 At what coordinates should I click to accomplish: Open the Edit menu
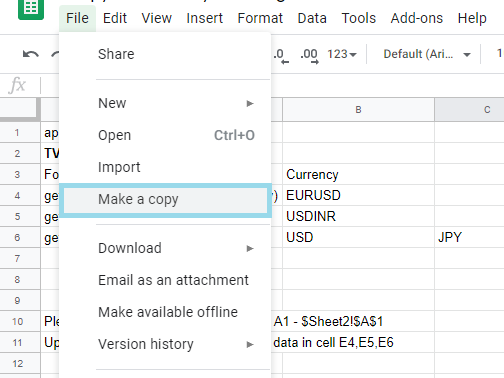click(x=115, y=18)
